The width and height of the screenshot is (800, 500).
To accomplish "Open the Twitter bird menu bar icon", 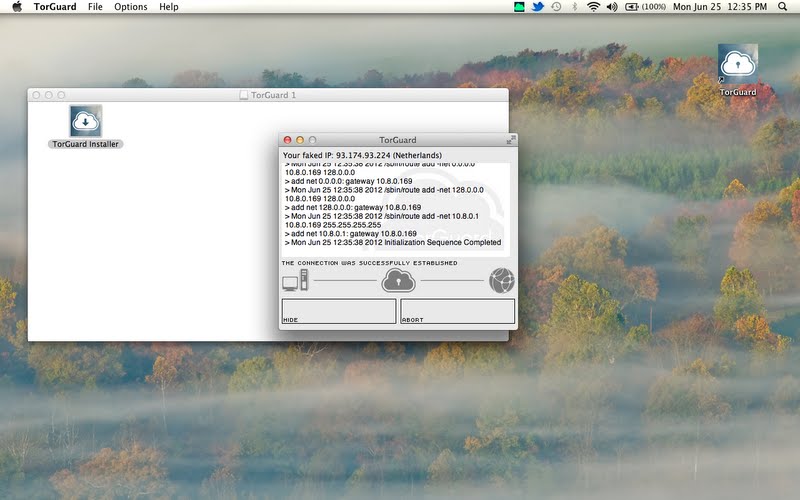I will [538, 7].
